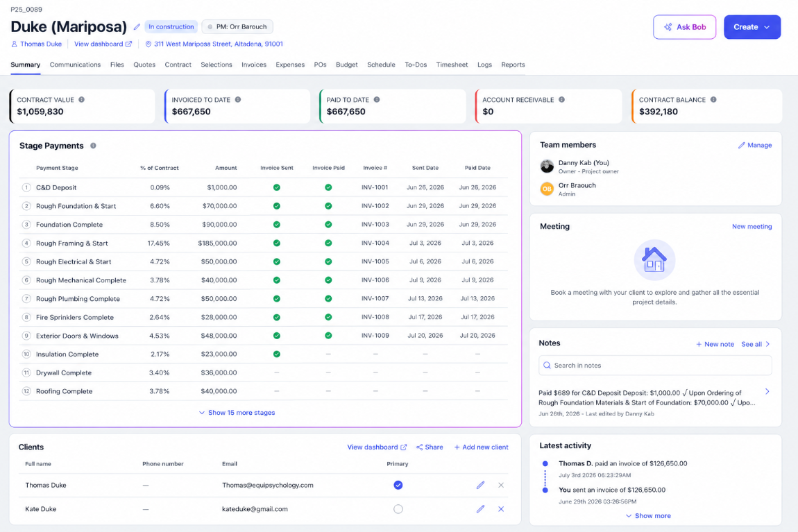
Task: Click Insulation Complete invoice sent checkmark
Action: click(x=276, y=354)
